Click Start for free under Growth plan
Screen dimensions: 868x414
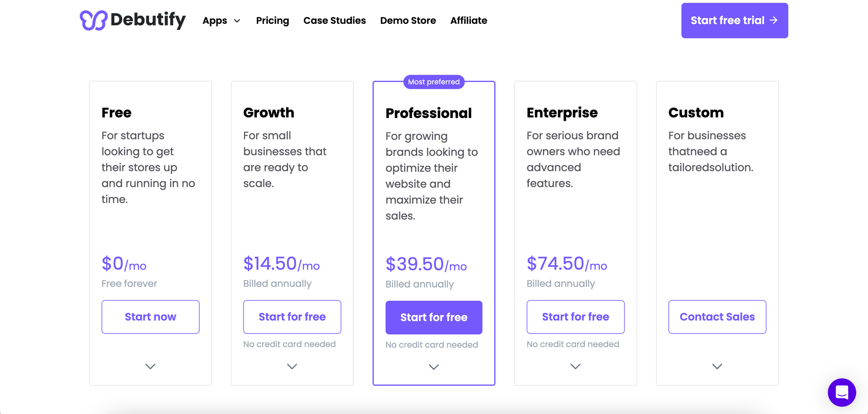tap(292, 317)
